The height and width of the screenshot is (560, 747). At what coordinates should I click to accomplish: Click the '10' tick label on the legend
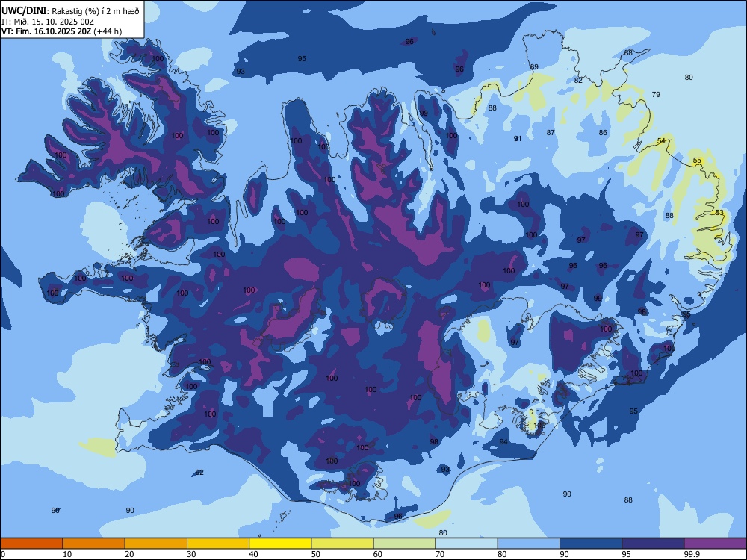[67, 554]
